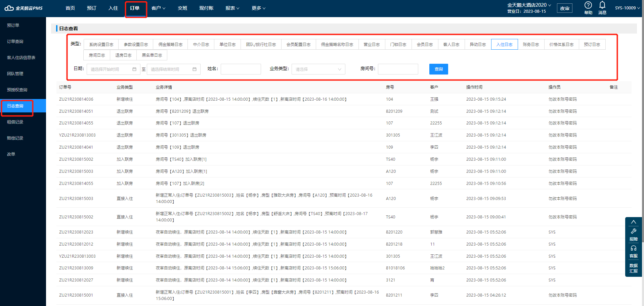Select 退房日志 log type
The height and width of the screenshot is (306, 644).
(123, 55)
